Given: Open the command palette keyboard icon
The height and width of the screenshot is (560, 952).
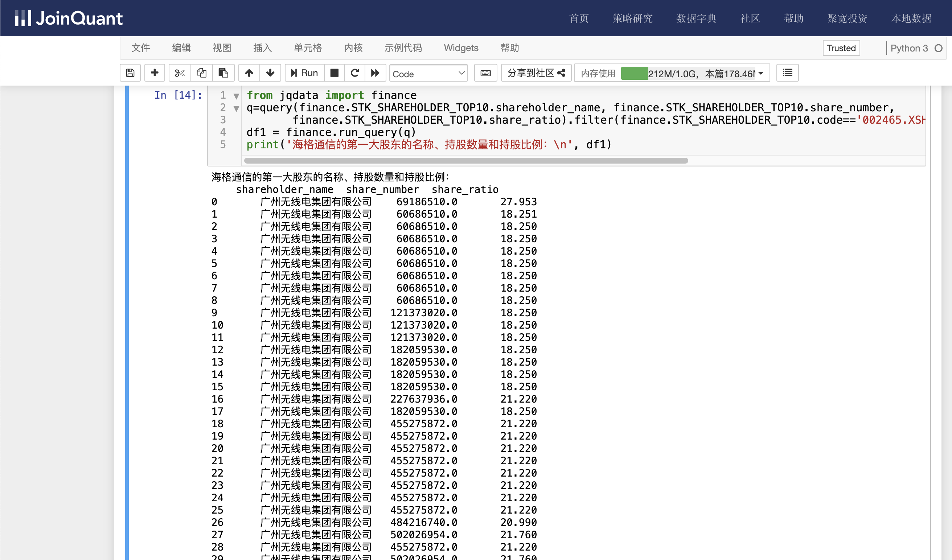Looking at the screenshot, I should click(x=485, y=73).
